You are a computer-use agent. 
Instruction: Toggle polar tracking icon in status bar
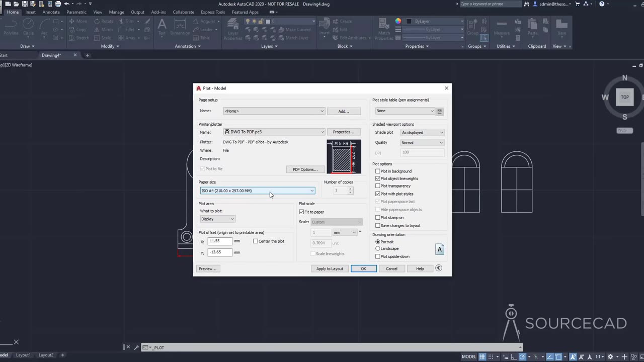(x=522, y=356)
